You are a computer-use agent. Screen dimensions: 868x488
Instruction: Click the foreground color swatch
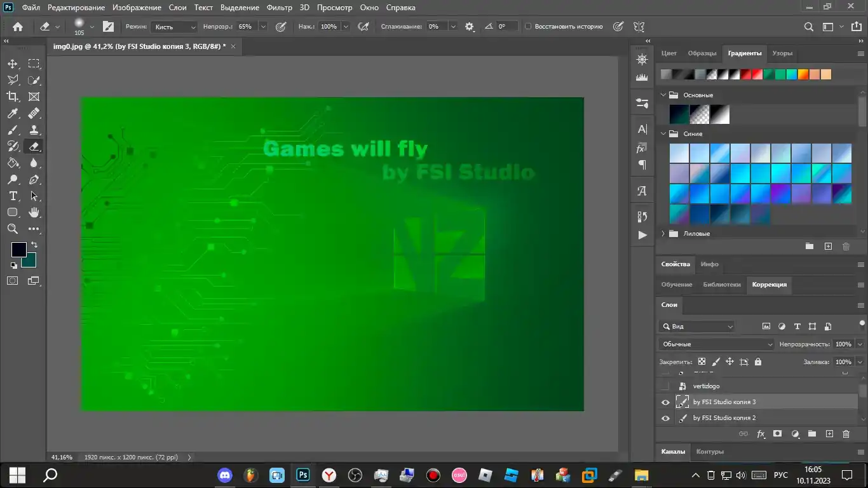(18, 249)
